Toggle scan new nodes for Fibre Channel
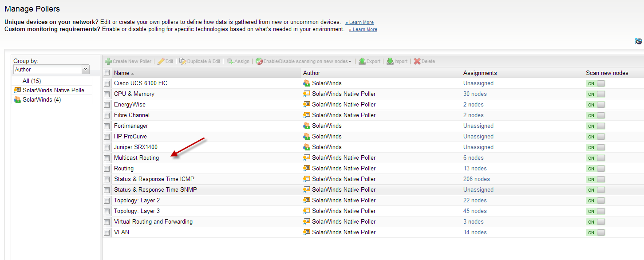This screenshot has height=260, width=644. point(595,115)
